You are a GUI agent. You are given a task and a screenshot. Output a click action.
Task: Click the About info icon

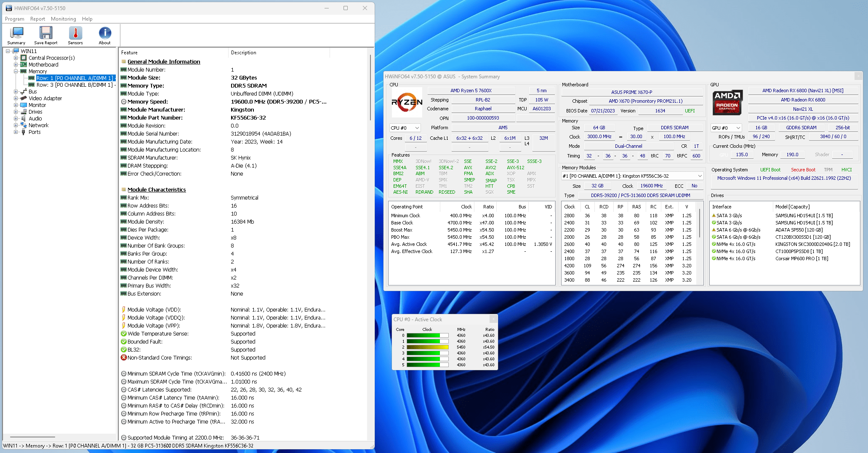105,35
